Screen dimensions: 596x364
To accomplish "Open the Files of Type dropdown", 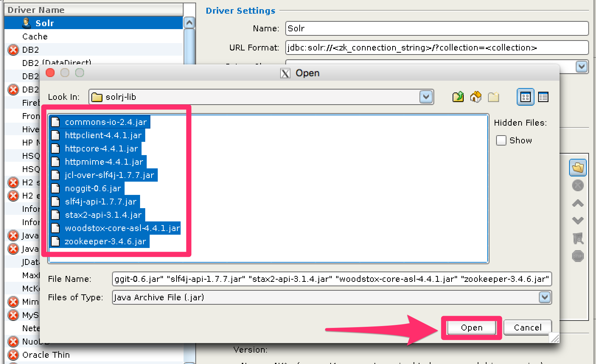I will (x=544, y=297).
